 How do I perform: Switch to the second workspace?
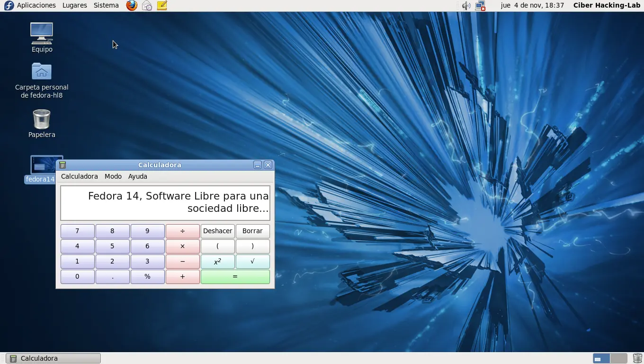tap(618, 358)
